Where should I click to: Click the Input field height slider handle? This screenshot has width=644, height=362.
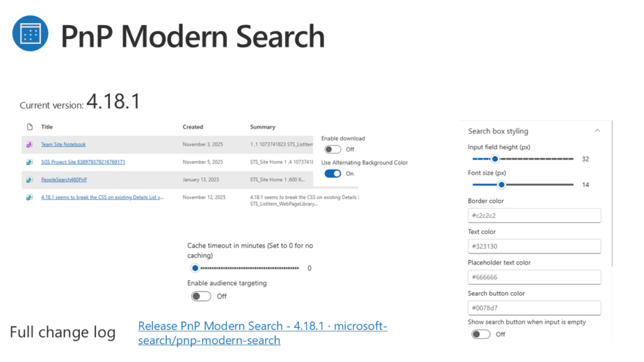coord(495,159)
